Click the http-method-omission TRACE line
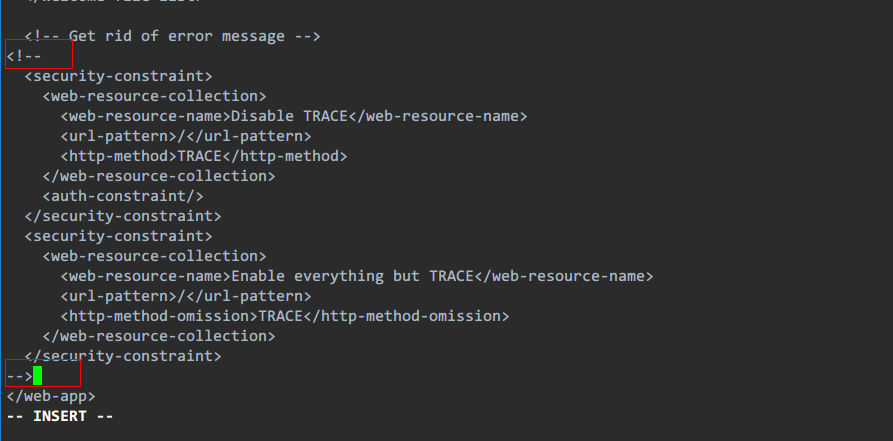 285,316
